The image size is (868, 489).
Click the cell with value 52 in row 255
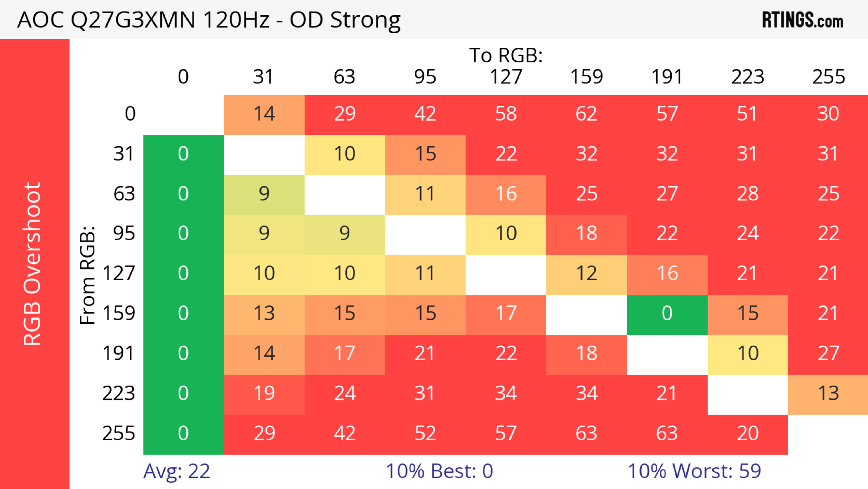(x=425, y=433)
